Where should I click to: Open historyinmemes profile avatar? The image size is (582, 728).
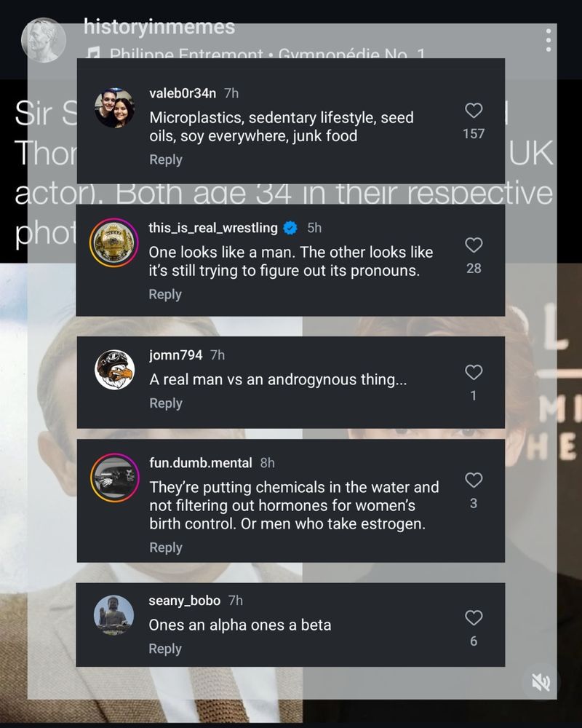pyautogui.click(x=43, y=40)
